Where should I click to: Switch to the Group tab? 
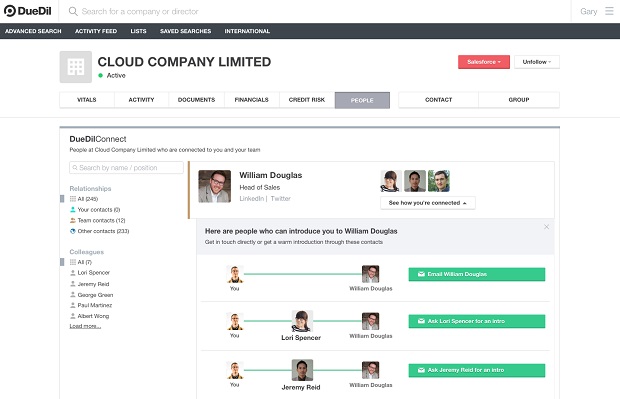pos(519,100)
